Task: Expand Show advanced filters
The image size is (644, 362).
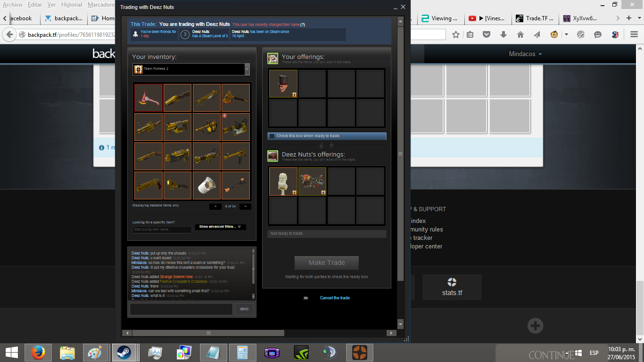Action: pos(220,227)
